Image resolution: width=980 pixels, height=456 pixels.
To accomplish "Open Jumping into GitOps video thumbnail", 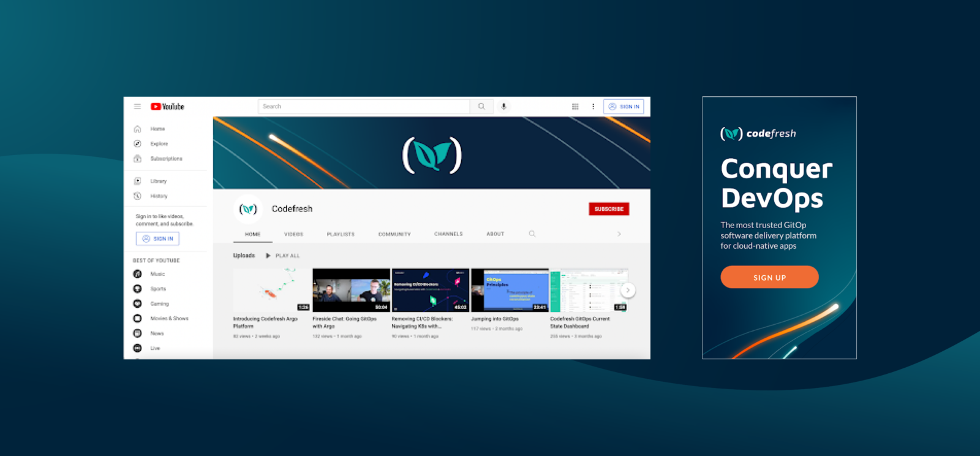I will [x=510, y=291].
